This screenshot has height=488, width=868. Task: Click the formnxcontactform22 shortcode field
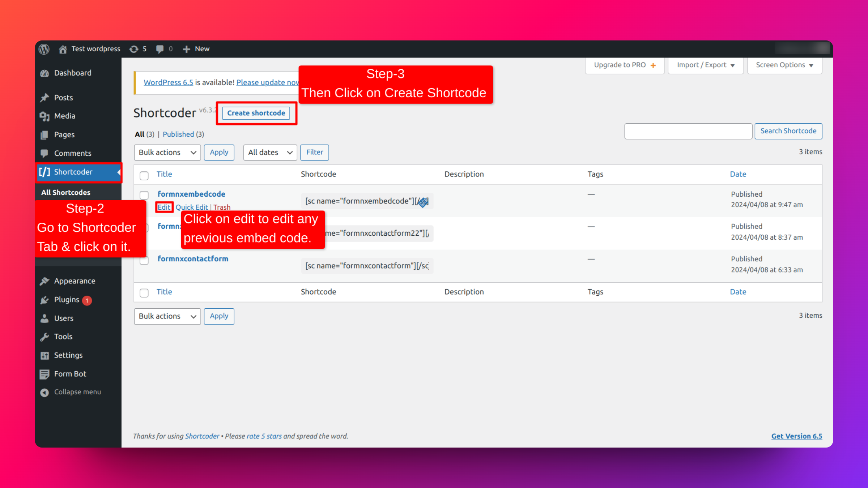[379, 234]
